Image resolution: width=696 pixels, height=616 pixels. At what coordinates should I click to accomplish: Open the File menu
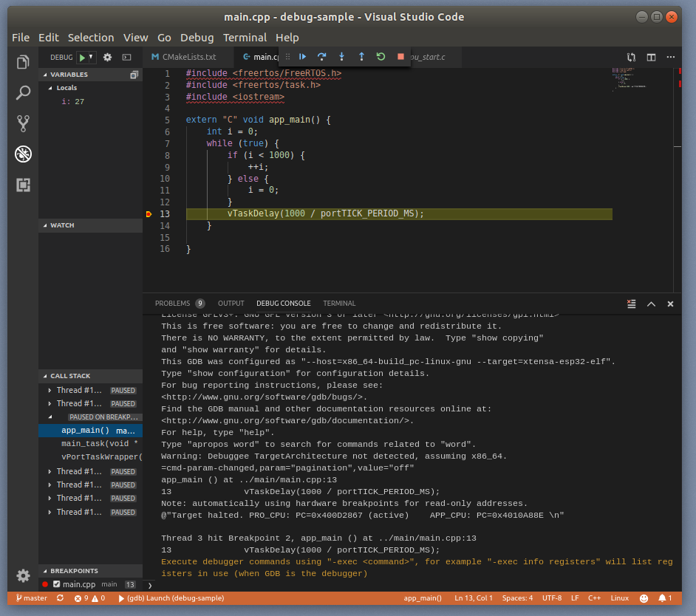pyautogui.click(x=21, y=38)
